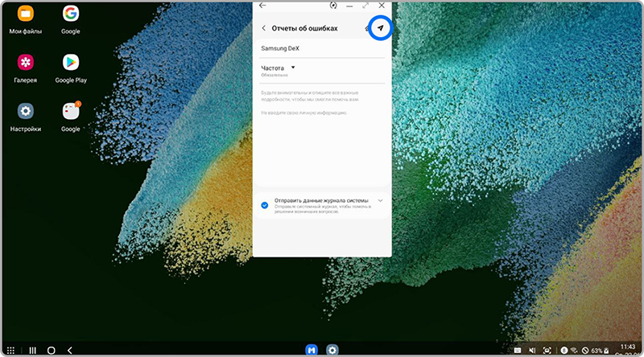
Task: Open the Google app with the G logo
Action: pyautogui.click(x=71, y=19)
